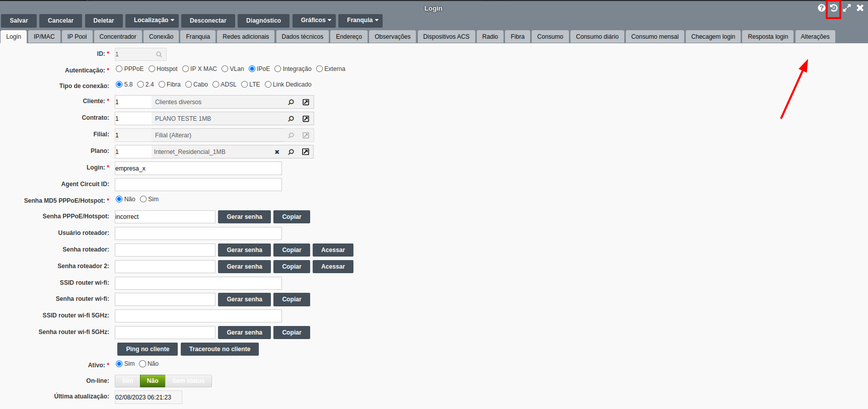Viewport: 868px width, 409px height.
Task: Expand the Localização dropdown menu
Action: coord(154,21)
